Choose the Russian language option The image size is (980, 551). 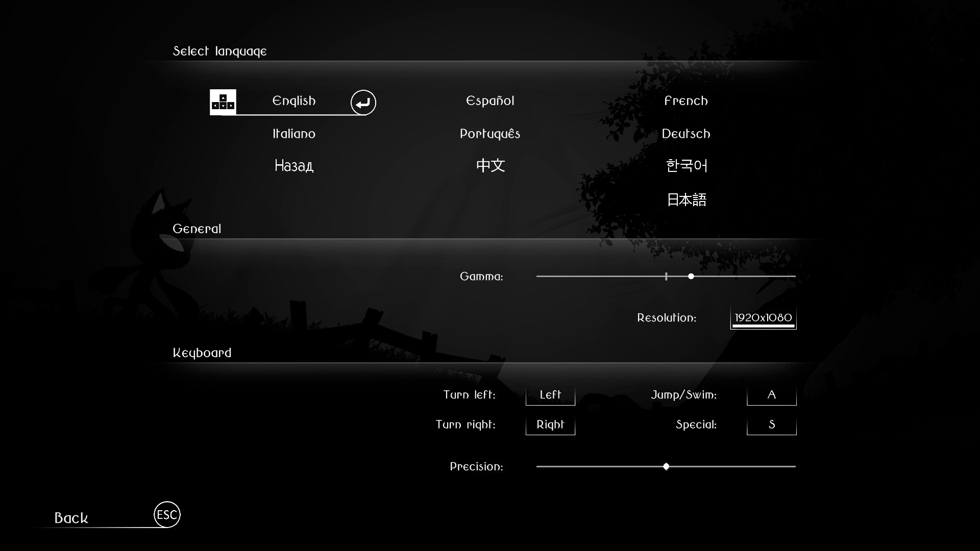[x=294, y=166]
